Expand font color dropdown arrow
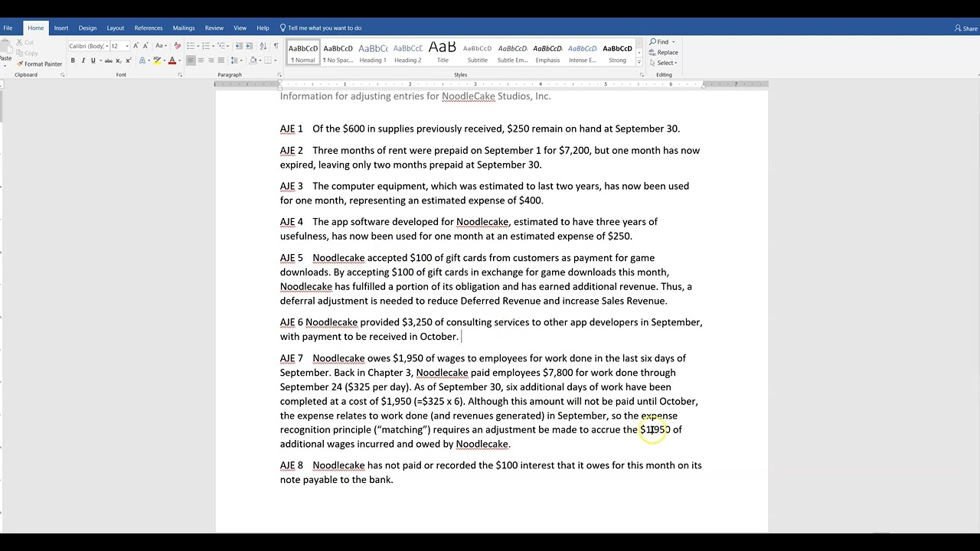This screenshot has height=551, width=980. (179, 60)
